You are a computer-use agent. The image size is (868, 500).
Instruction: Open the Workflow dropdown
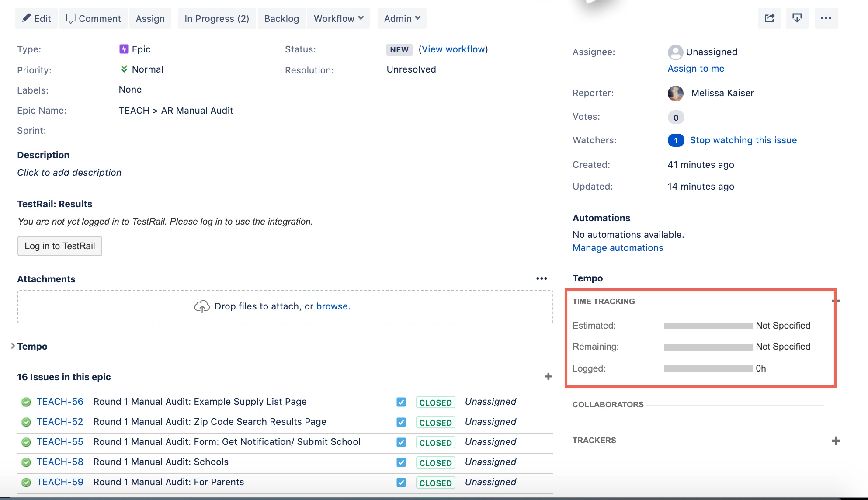coord(338,18)
